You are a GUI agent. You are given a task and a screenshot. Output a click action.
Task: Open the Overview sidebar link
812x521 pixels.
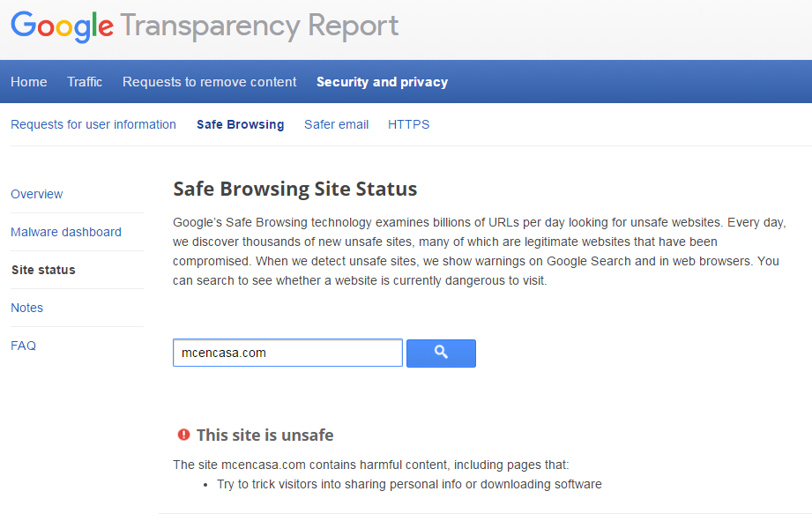(36, 194)
